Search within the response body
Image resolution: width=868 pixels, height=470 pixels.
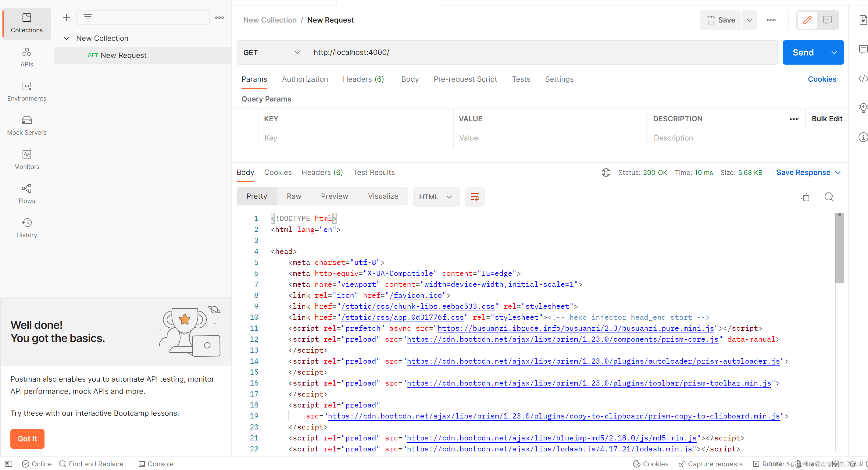[x=829, y=197]
